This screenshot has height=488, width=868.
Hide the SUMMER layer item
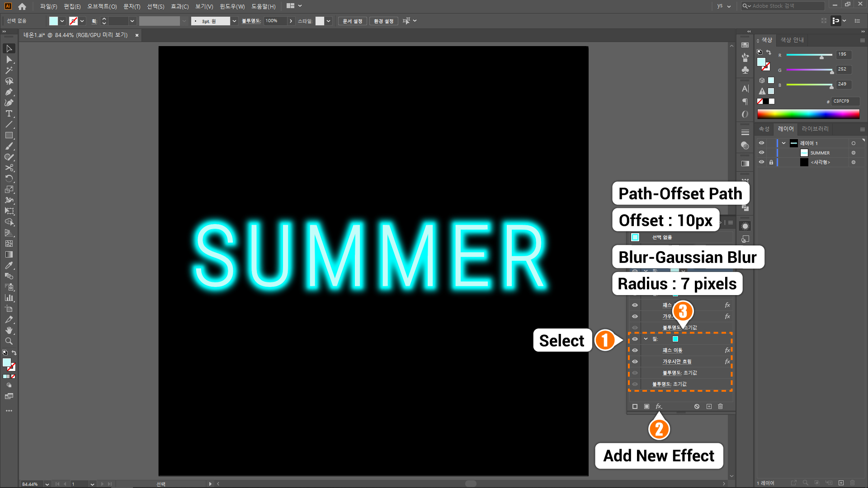pyautogui.click(x=761, y=153)
